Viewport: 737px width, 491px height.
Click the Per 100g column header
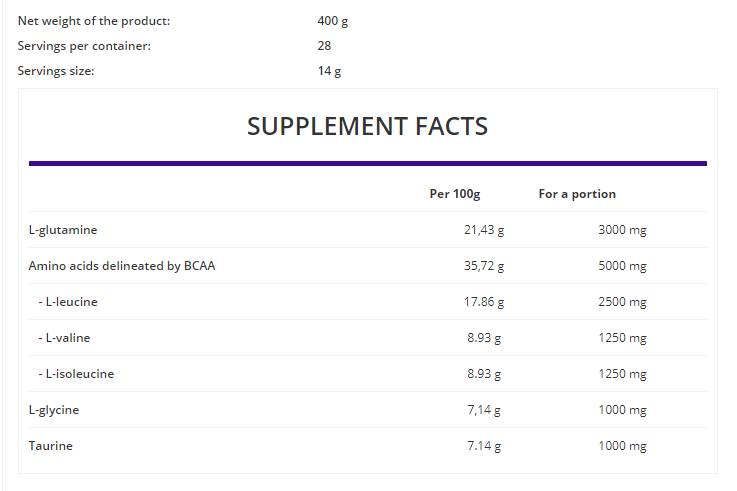[x=455, y=194]
